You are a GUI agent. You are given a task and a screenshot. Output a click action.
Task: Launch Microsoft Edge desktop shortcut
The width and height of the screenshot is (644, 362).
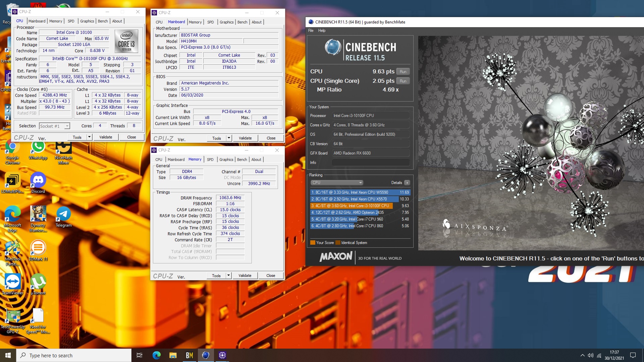point(12,219)
